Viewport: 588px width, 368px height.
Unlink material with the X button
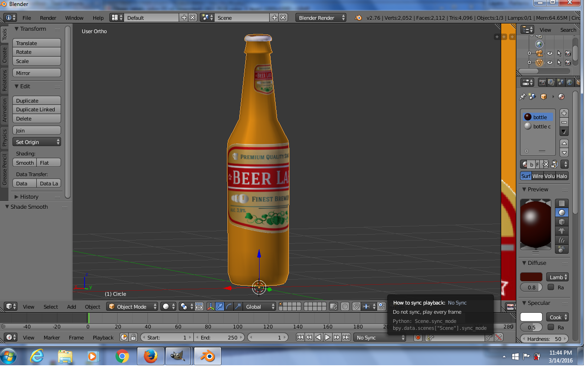click(545, 164)
